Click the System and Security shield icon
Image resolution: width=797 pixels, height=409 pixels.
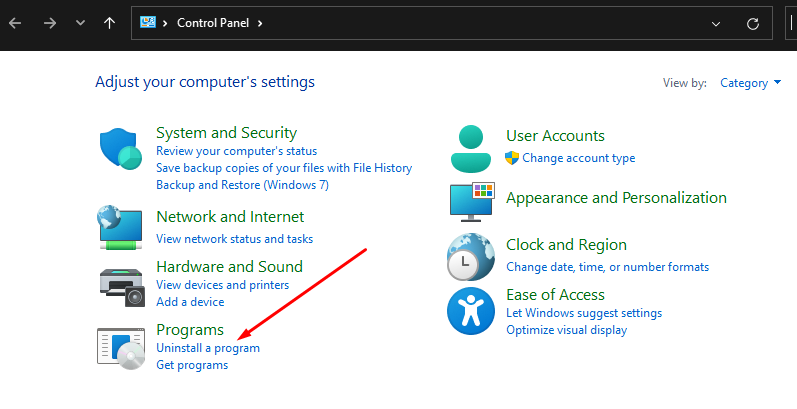click(120, 148)
